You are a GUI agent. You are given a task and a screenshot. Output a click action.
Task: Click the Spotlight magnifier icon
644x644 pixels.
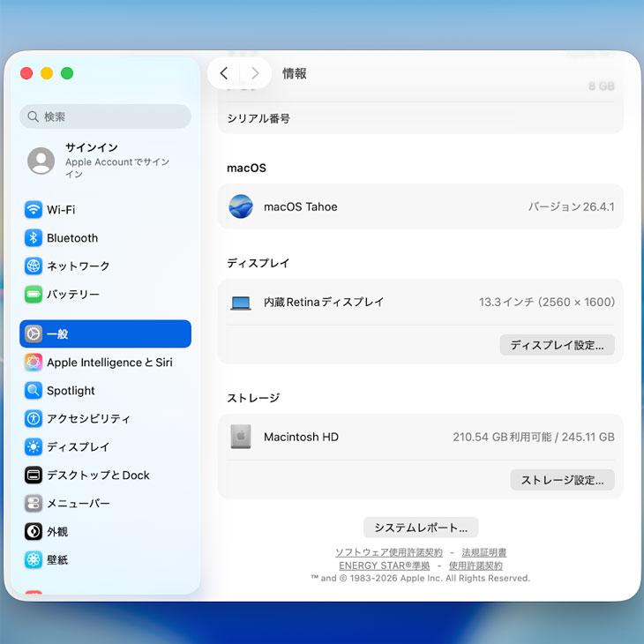pos(34,391)
